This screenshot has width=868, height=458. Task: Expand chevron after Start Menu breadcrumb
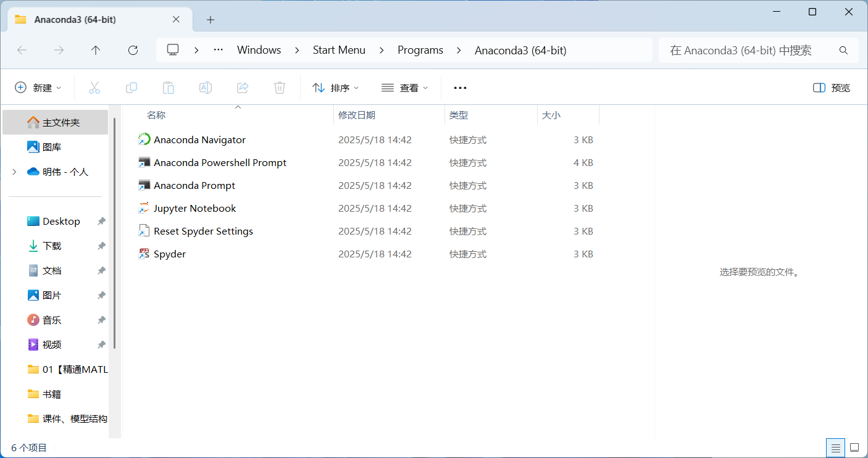pyautogui.click(x=382, y=50)
